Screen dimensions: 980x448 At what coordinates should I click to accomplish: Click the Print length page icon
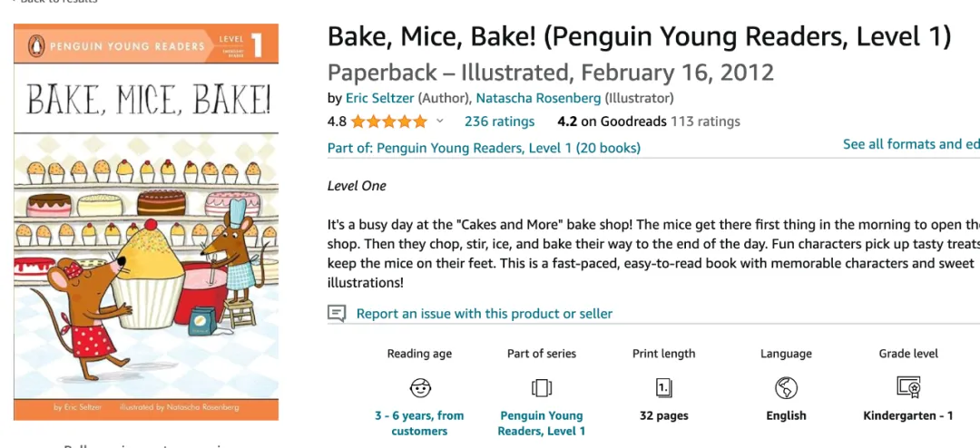click(x=663, y=388)
